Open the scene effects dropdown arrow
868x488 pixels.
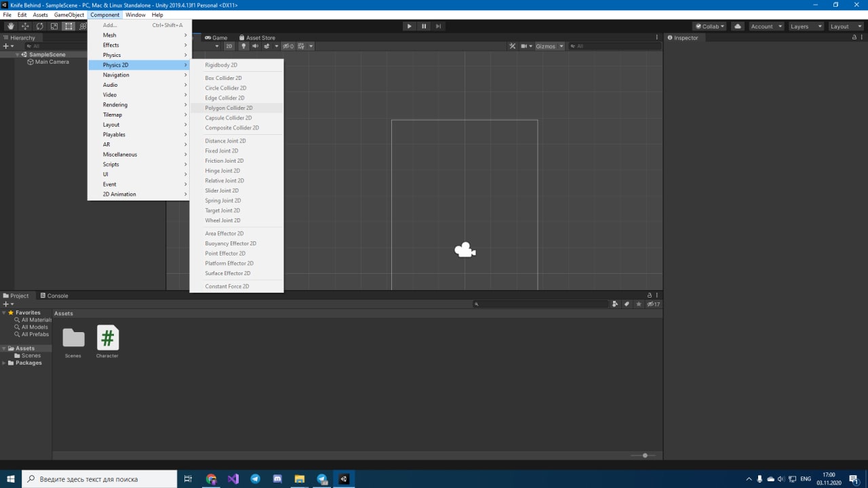276,46
